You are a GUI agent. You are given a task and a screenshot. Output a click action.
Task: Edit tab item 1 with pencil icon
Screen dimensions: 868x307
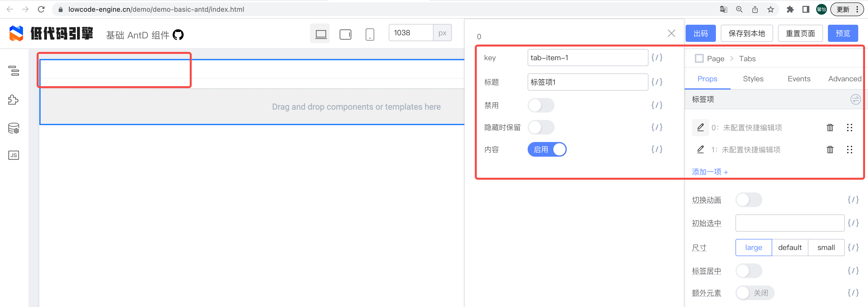(x=701, y=149)
